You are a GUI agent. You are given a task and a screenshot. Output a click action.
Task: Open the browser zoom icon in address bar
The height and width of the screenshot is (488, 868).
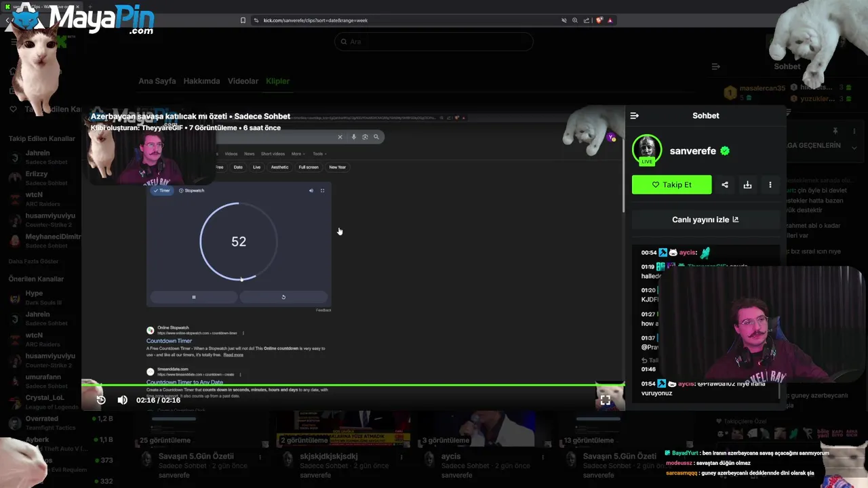click(575, 20)
